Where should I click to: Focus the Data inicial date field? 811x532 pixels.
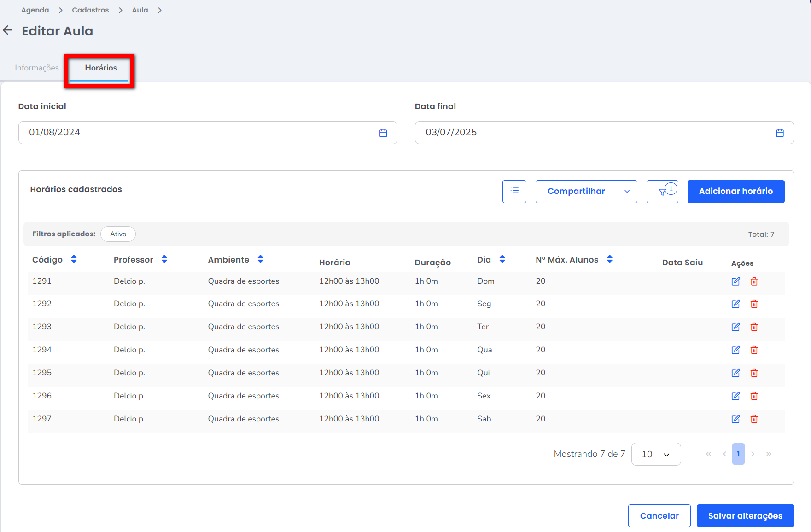coord(208,133)
